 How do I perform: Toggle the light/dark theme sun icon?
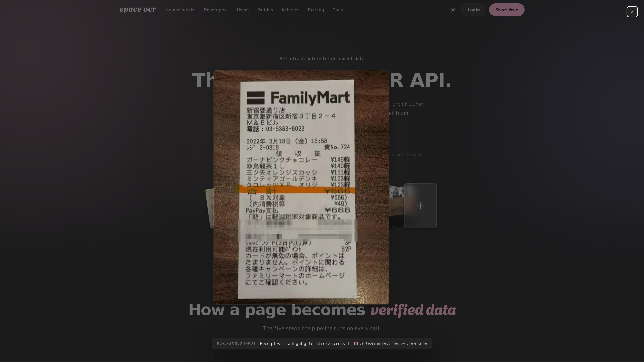tap(453, 10)
